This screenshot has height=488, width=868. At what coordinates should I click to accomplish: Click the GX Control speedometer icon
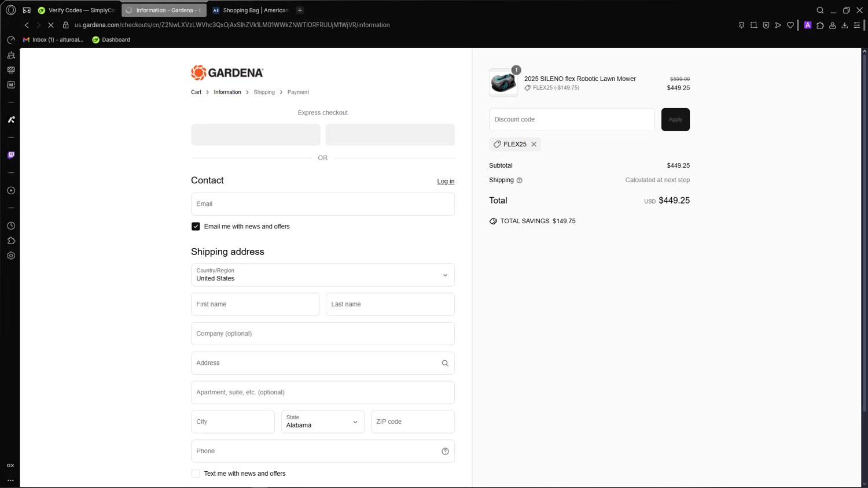(11, 39)
